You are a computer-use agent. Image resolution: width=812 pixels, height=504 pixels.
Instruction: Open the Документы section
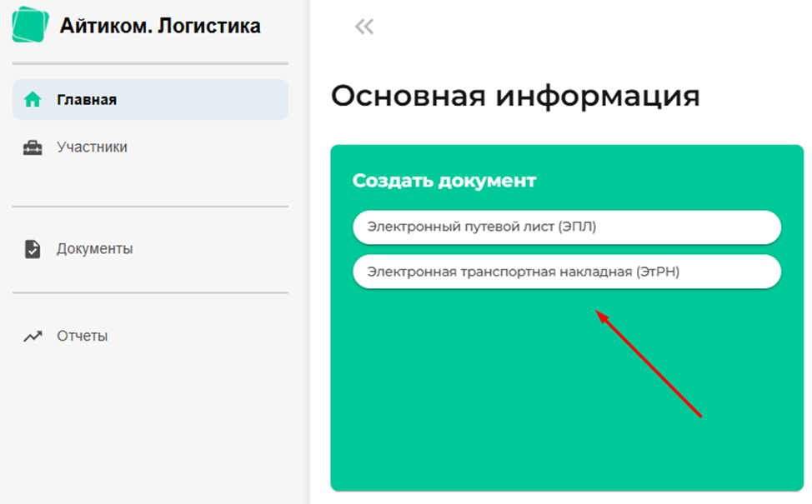pos(94,249)
